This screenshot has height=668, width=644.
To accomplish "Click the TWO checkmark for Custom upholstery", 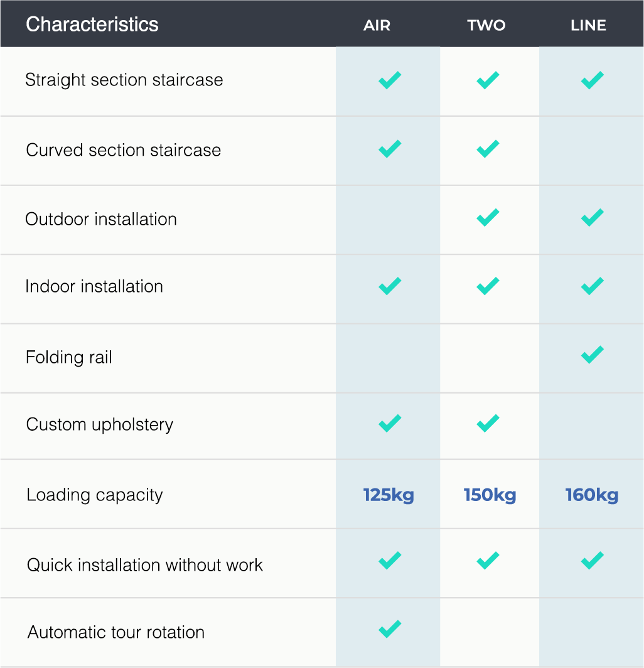I will point(488,423).
